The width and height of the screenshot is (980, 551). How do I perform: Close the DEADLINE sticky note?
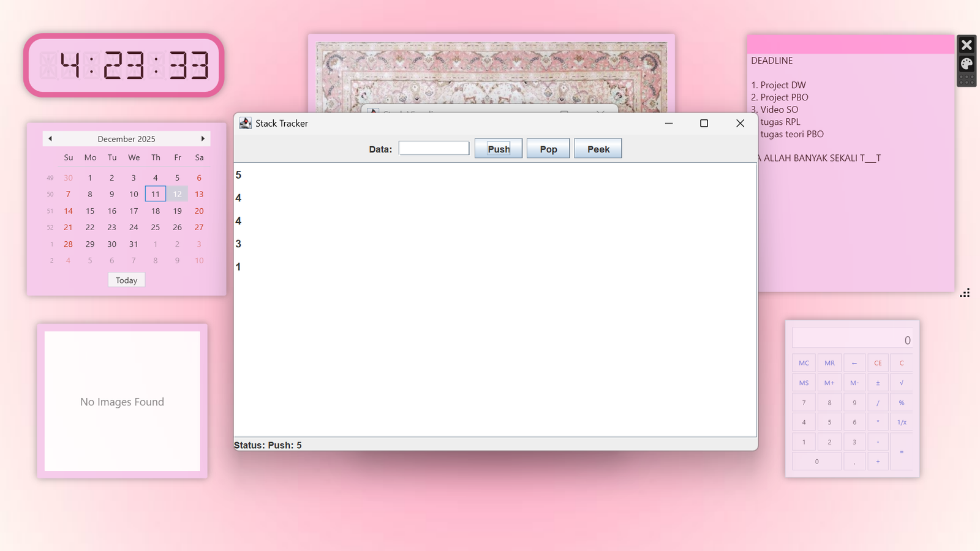[967, 45]
